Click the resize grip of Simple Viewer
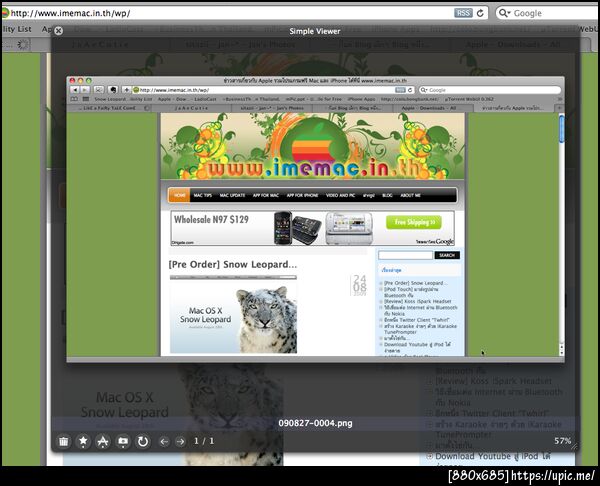Image resolution: width=600 pixels, height=486 pixels. 574,446
